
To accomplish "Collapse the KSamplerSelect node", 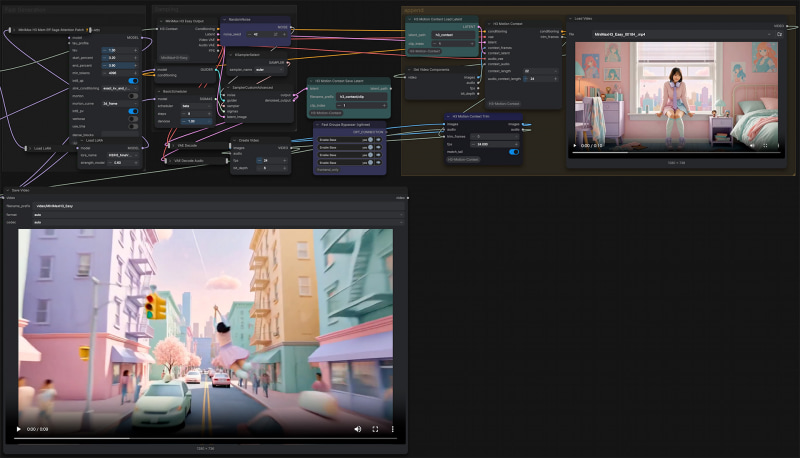I will (231, 55).
